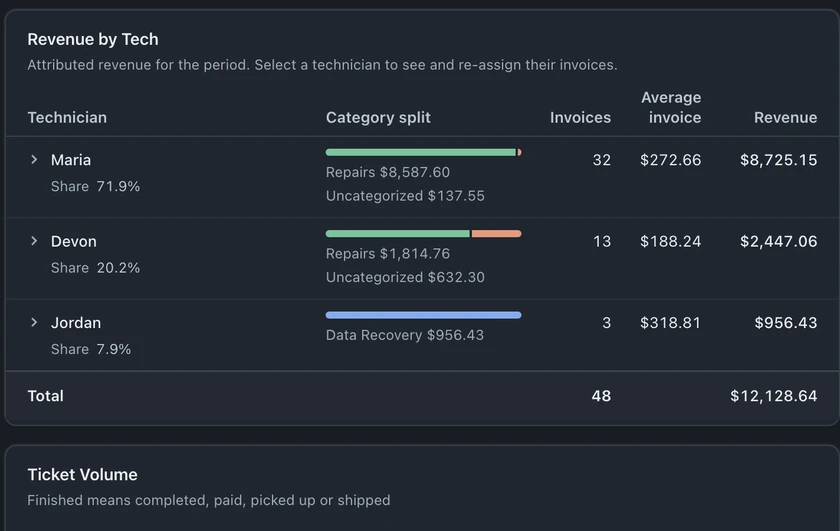840x531 pixels.
Task: Expand Devon's technician row chevron
Action: tap(34, 241)
